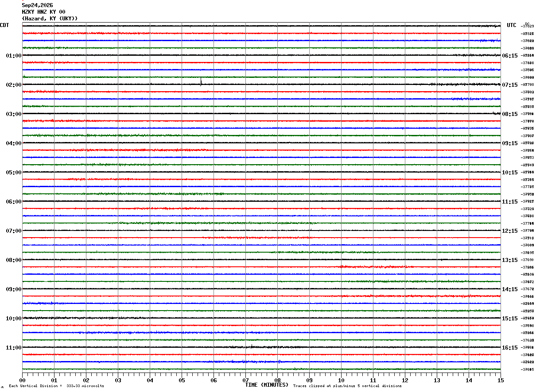Click the 01:00 CDT time label
The image size is (536, 392).
point(14,56)
